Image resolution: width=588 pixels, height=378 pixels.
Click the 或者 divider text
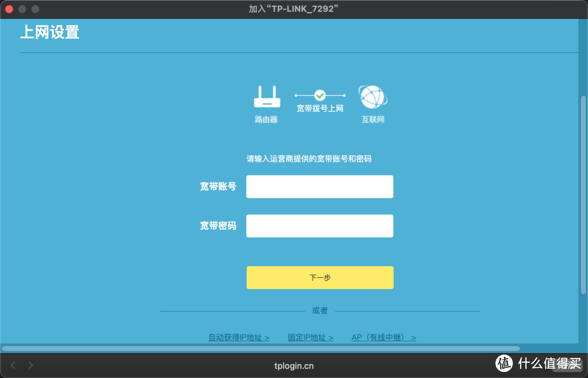coord(320,310)
